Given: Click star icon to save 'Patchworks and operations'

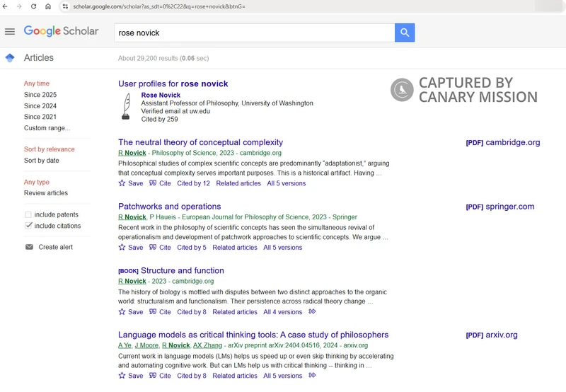Looking at the screenshot, I should [x=122, y=247].
